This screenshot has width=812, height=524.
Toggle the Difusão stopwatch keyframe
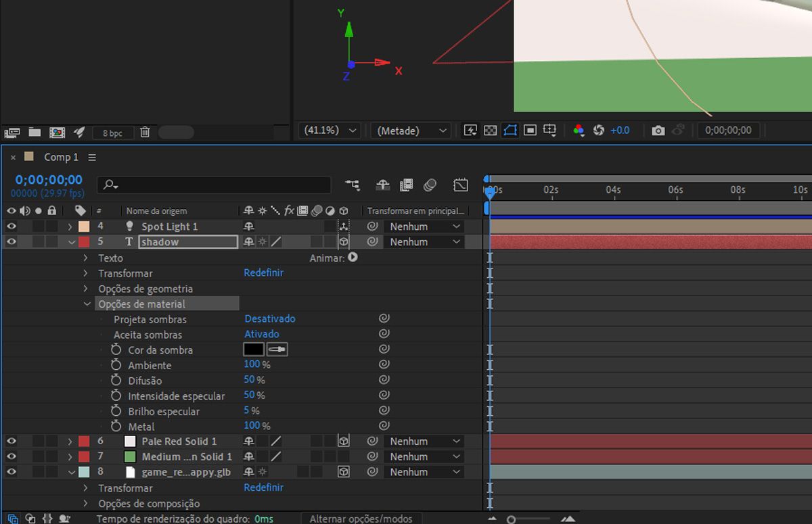[116, 381]
